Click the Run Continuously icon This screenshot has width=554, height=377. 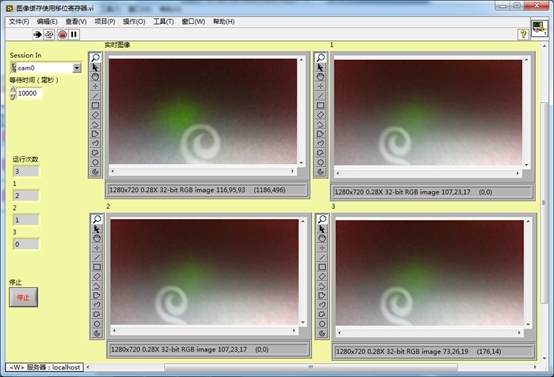click(x=49, y=34)
